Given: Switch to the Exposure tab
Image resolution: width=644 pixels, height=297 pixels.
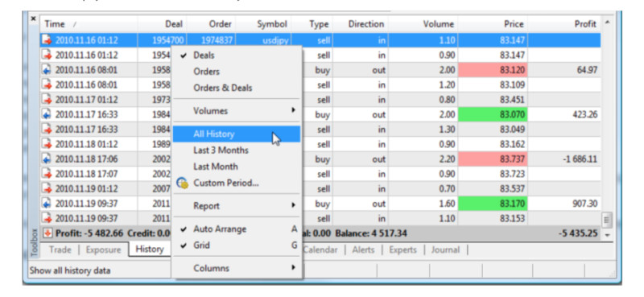Looking at the screenshot, I should coord(103,250).
